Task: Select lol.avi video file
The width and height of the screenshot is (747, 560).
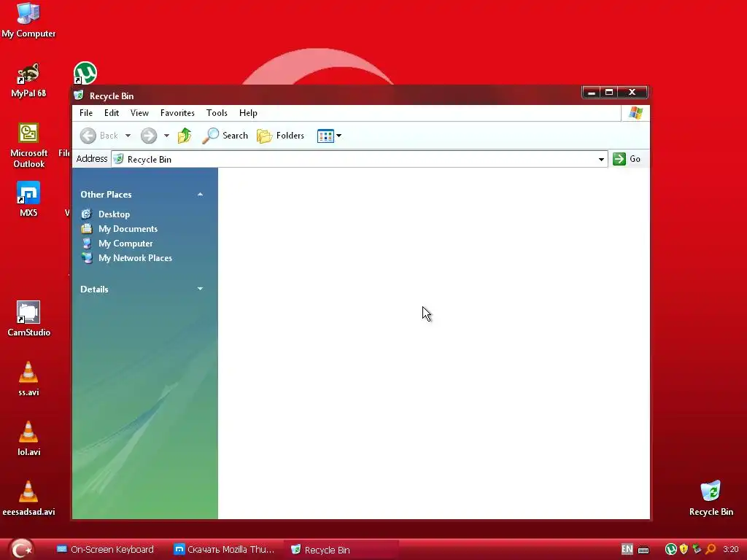Action: click(28, 438)
